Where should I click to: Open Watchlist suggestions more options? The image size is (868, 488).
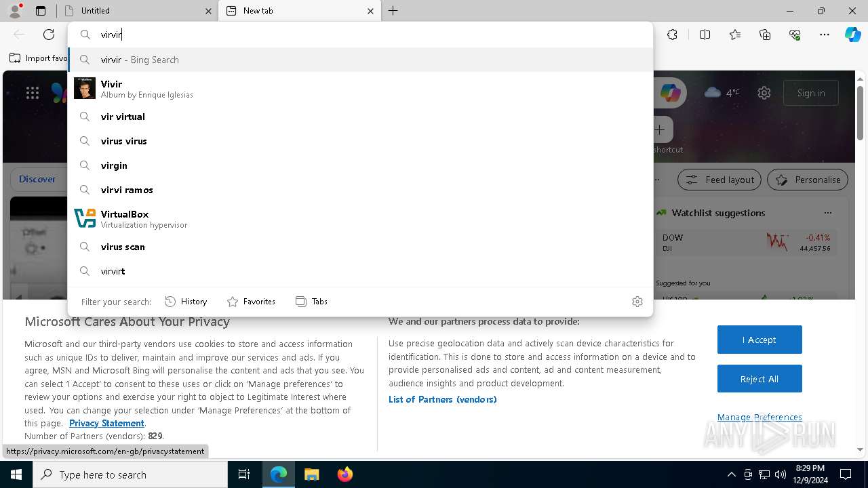827,213
